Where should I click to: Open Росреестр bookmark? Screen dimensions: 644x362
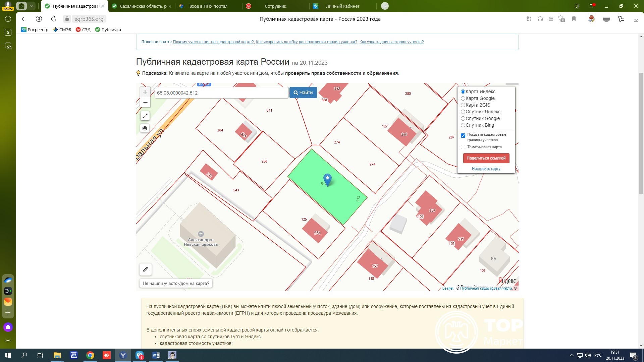[x=35, y=29]
